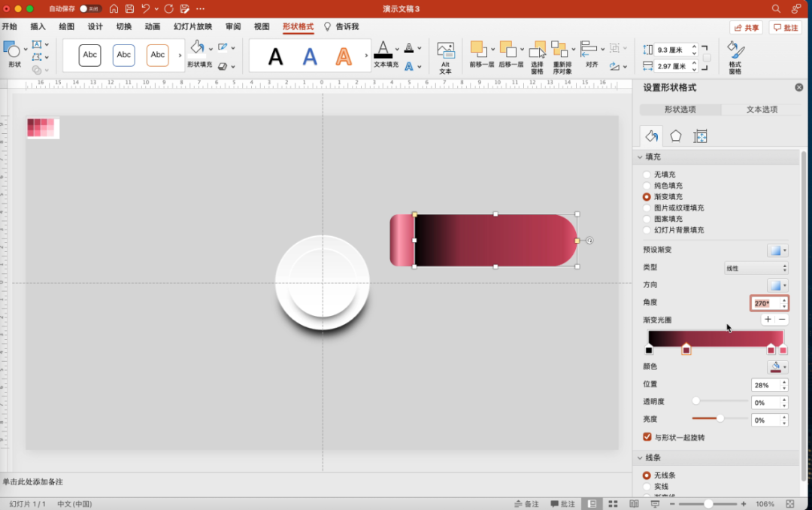This screenshot has height=510, width=812.
Task: Select the 幻灯片背景填充 radio option
Action: tap(647, 230)
